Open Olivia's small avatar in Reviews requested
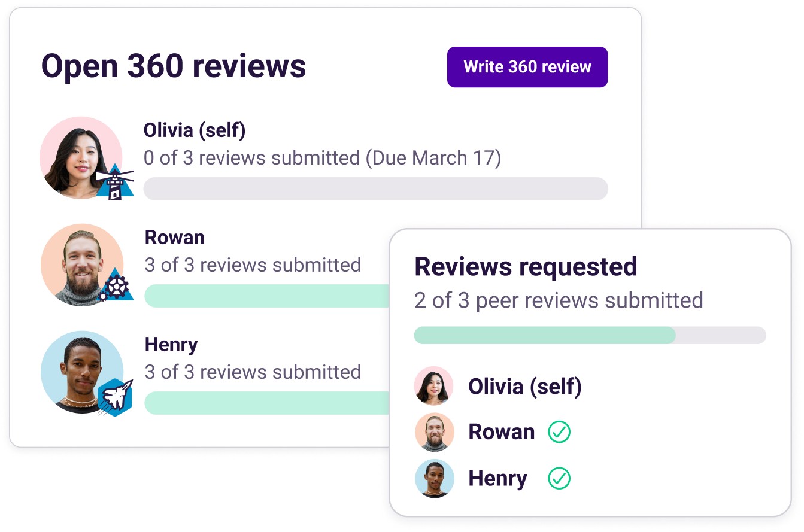The height and width of the screenshot is (532, 804). tap(434, 386)
